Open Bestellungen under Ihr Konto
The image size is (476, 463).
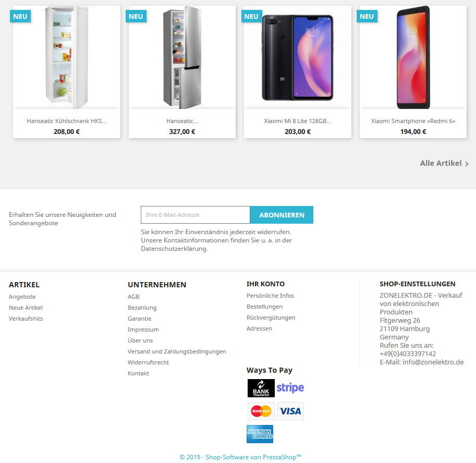pyautogui.click(x=264, y=307)
